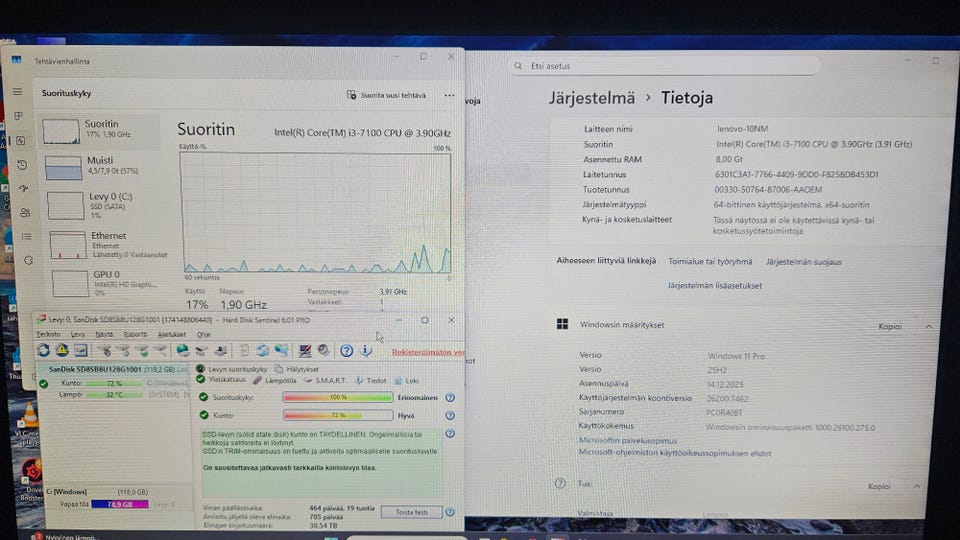Click the refresh icon in Hard Disk Sentinel toolbar
The height and width of the screenshot is (540, 960).
click(x=43, y=350)
